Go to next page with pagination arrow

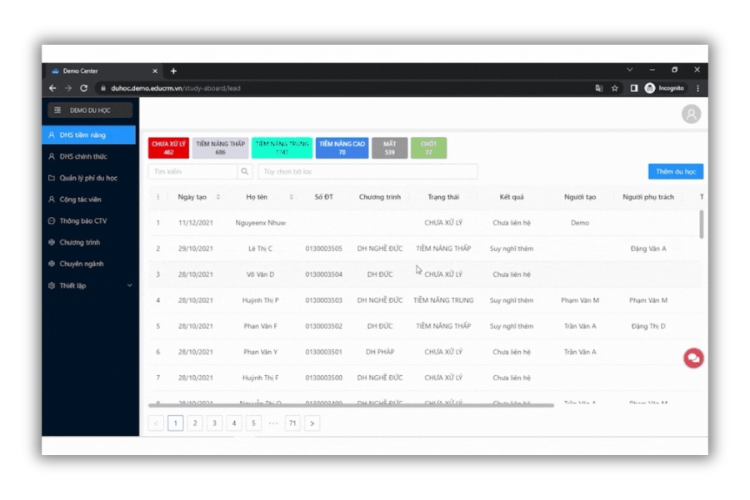tap(312, 423)
